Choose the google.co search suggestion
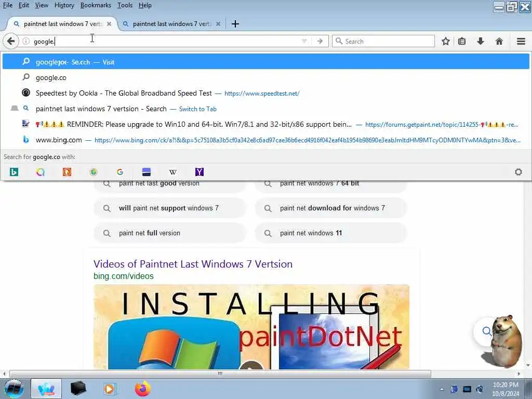 click(265, 77)
